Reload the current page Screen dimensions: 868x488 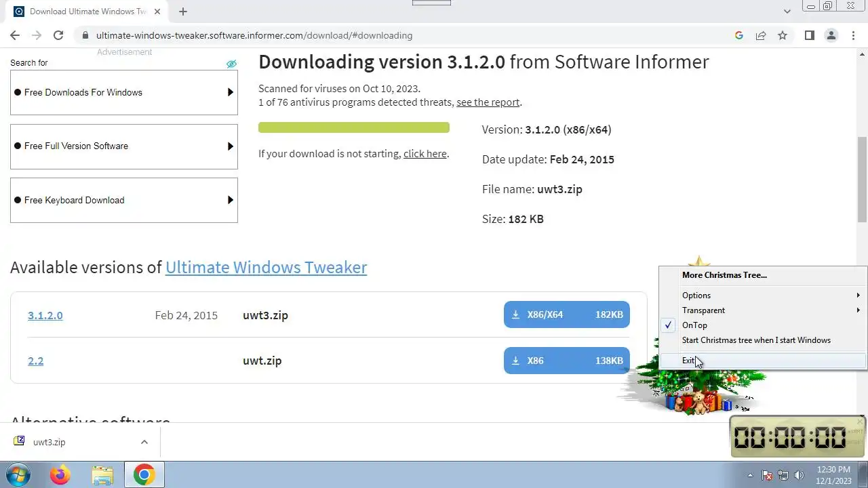tap(58, 35)
